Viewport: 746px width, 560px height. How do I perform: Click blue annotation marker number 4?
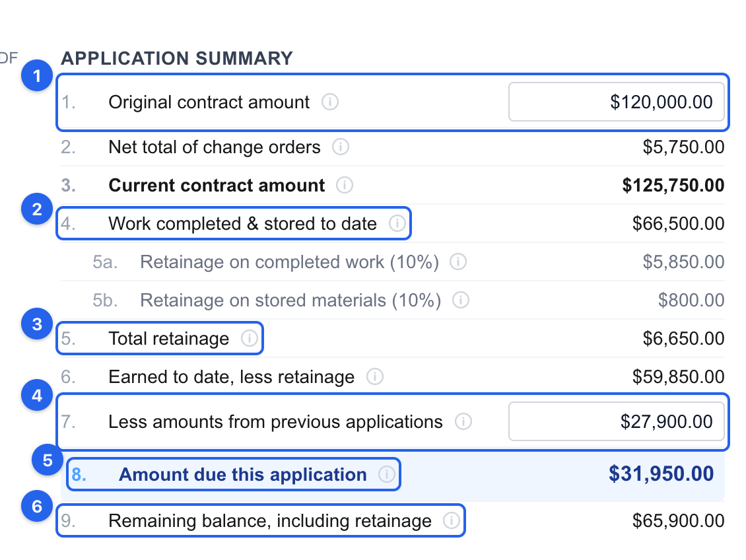point(37,396)
